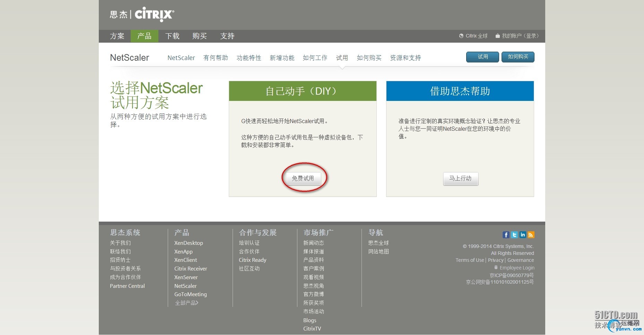This screenshot has width=644, height=335.
Task: Open the 客户案例 footer link
Action: pos(314,268)
